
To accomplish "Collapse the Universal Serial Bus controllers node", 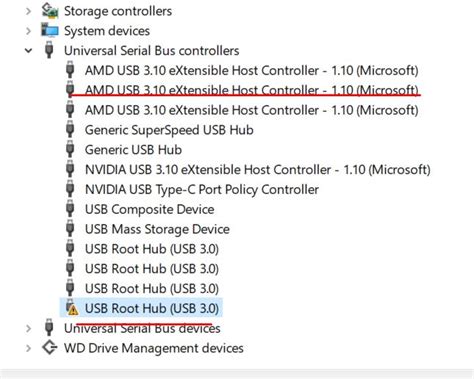I will tap(29, 51).
